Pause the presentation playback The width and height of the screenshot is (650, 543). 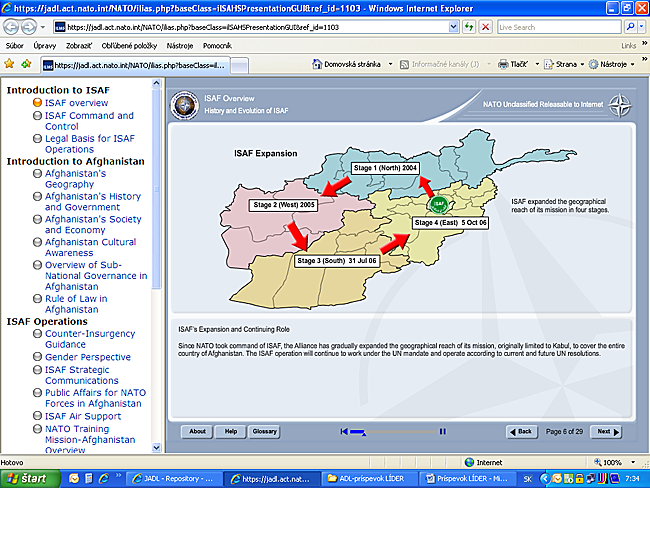pyautogui.click(x=442, y=432)
